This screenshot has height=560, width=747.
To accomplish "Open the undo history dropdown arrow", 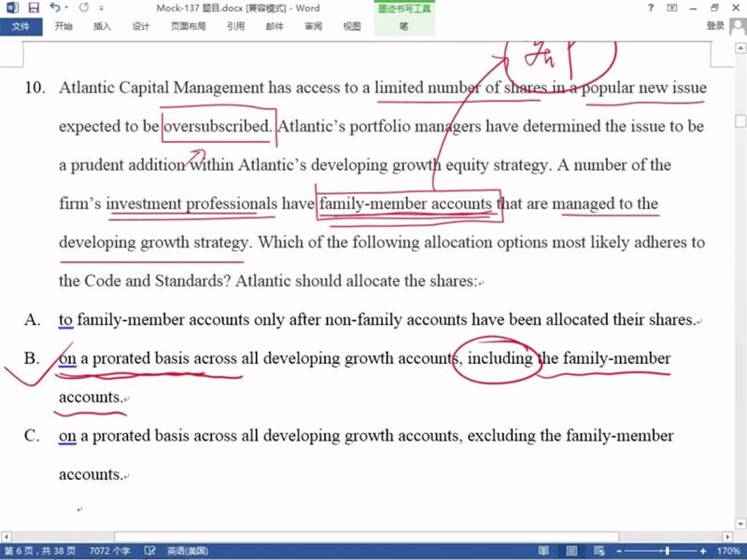I will tap(66, 7).
